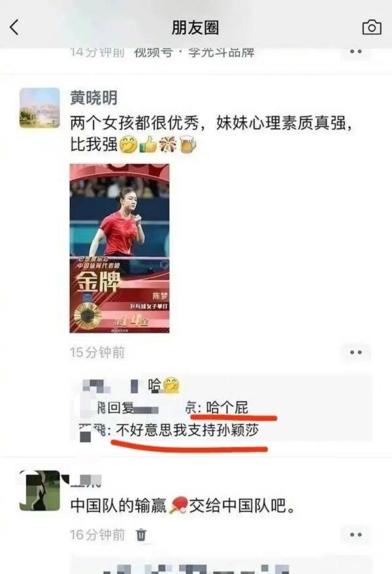Open the 陈梦 gold medal poster image
The image size is (392, 574).
click(120, 248)
